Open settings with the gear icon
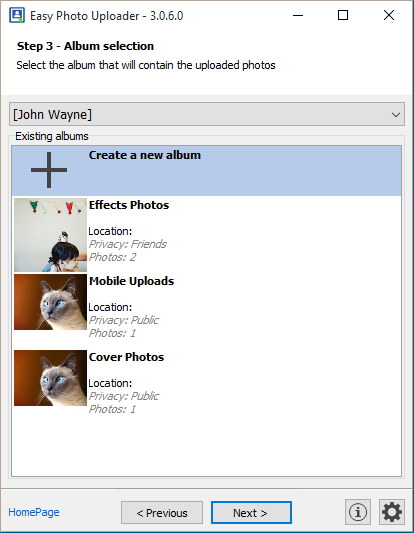 tap(392, 512)
